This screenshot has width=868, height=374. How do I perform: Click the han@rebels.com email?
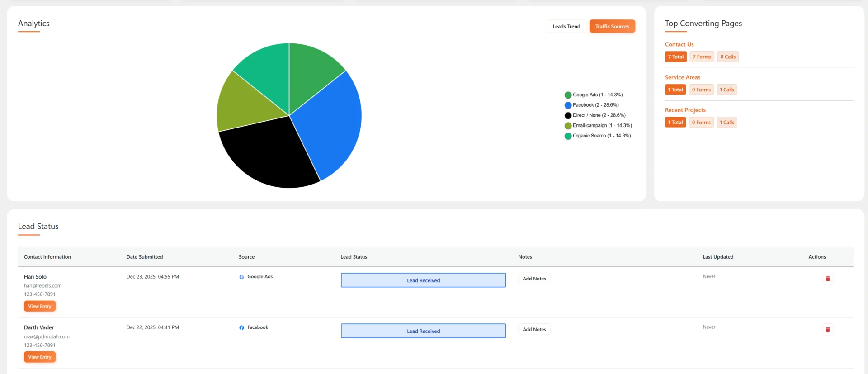pyautogui.click(x=42, y=286)
